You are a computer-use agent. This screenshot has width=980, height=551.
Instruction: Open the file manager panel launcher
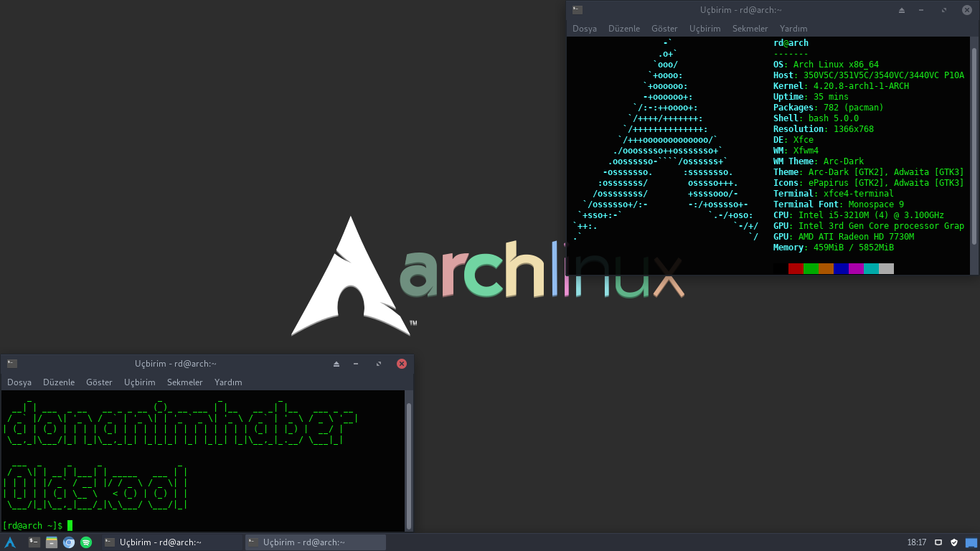[52, 542]
